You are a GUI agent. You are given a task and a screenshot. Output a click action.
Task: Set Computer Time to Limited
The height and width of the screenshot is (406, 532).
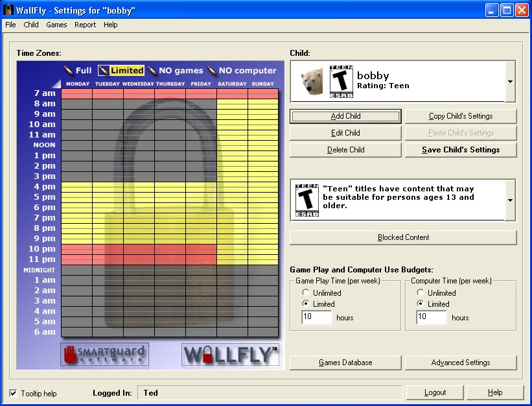(x=421, y=304)
